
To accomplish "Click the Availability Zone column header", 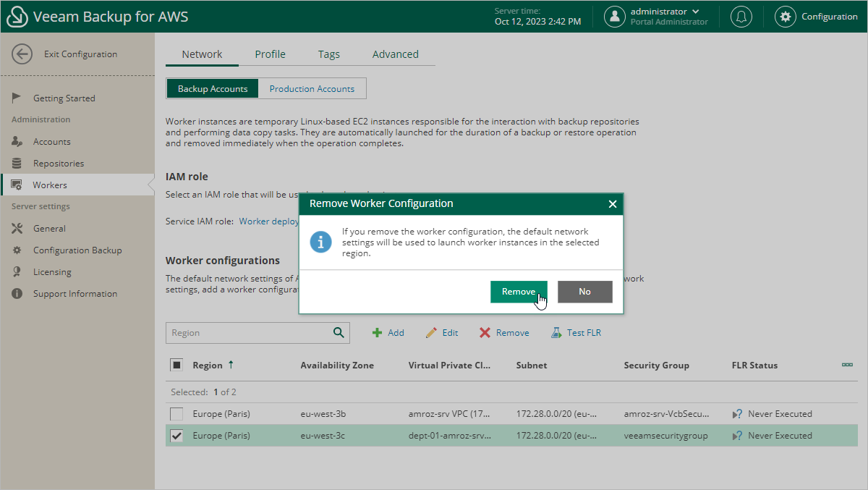I will click(337, 366).
